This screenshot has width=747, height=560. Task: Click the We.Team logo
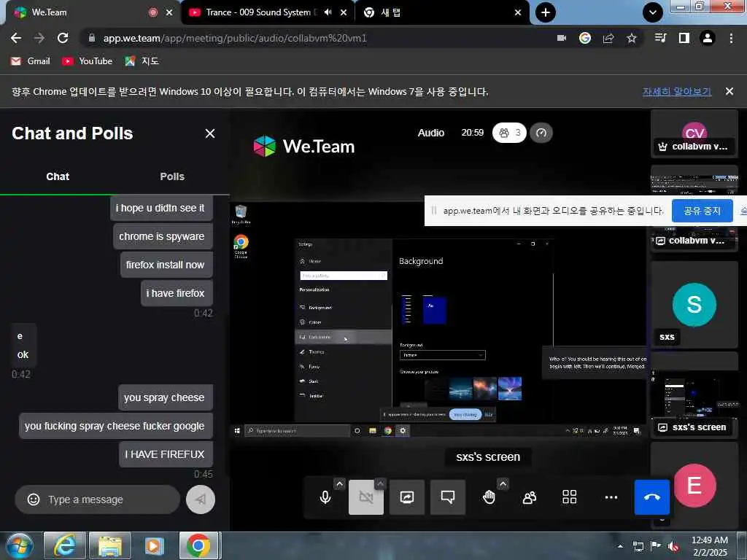(x=304, y=146)
